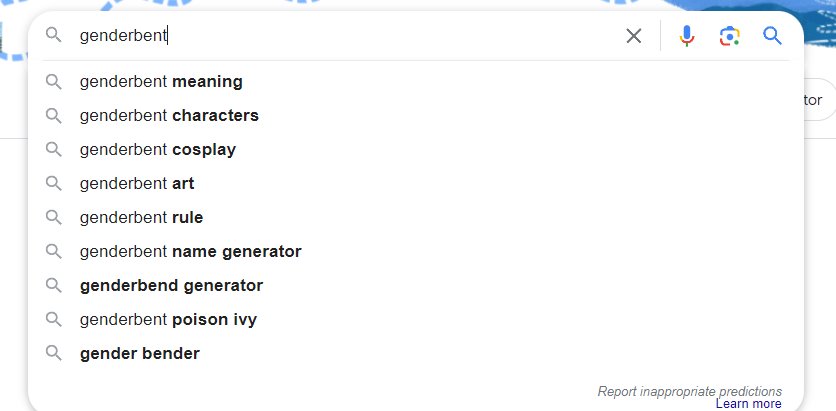Focus the search input containing 'genderbent'
The height and width of the screenshot is (411, 836).
pos(340,36)
